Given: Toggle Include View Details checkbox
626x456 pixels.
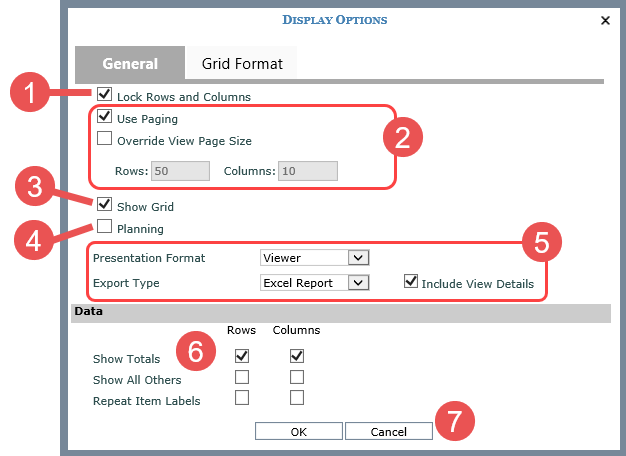Looking at the screenshot, I should pyautogui.click(x=410, y=283).
